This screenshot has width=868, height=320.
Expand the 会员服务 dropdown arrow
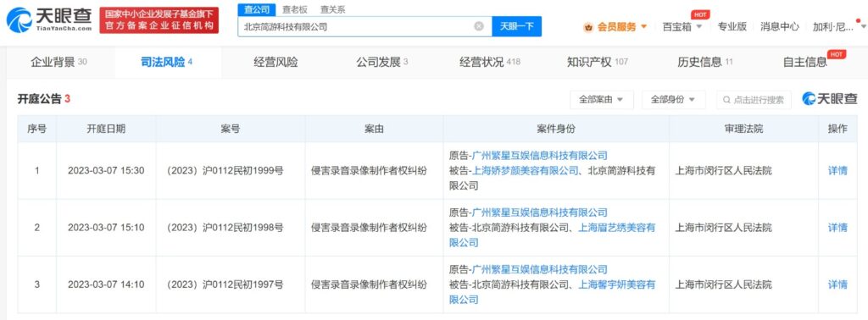point(644,26)
